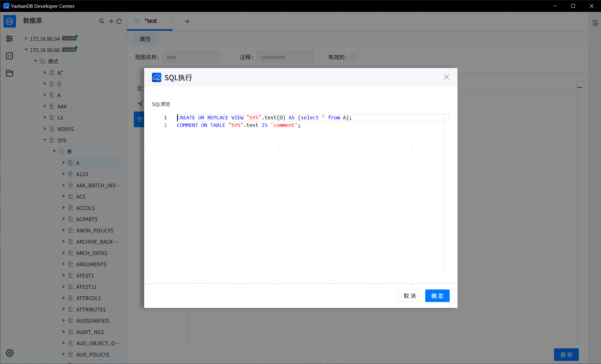Select the sliders/settings icon in left sidebar
The width and height of the screenshot is (601, 364).
(9, 39)
